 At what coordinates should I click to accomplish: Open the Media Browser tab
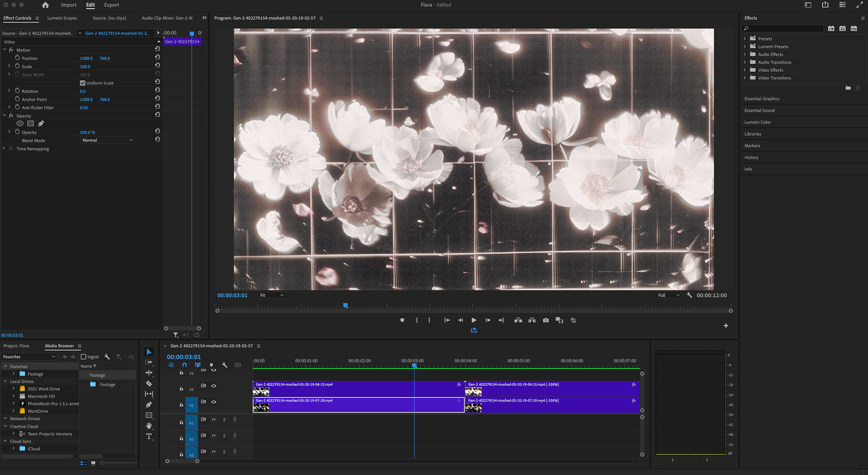point(59,346)
